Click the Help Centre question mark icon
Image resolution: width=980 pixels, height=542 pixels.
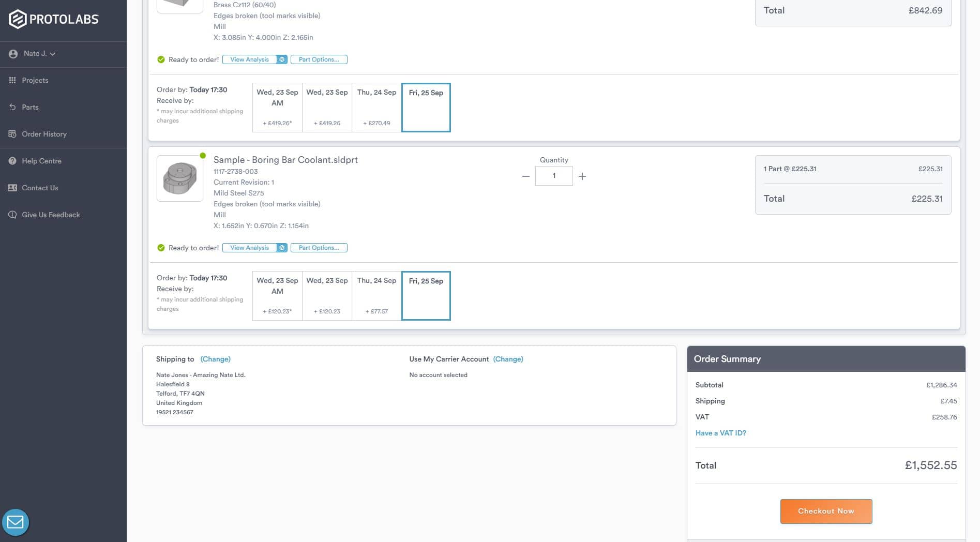click(12, 161)
